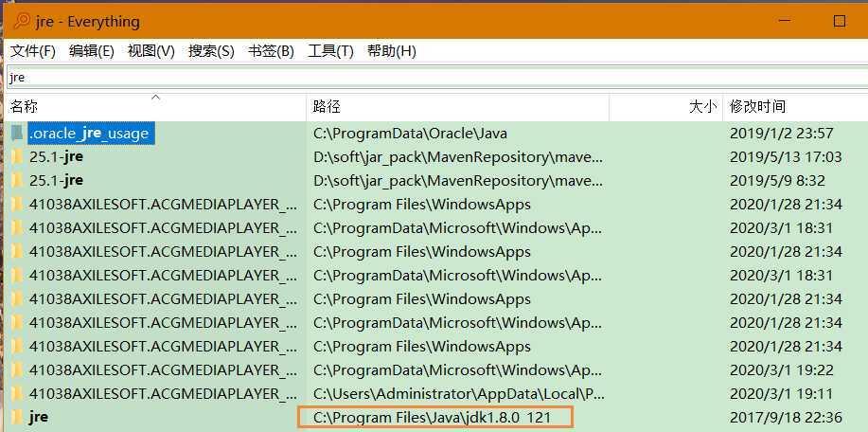Select the .oracle_jre_usage entry
The height and width of the screenshot is (432, 868).
pos(91,134)
